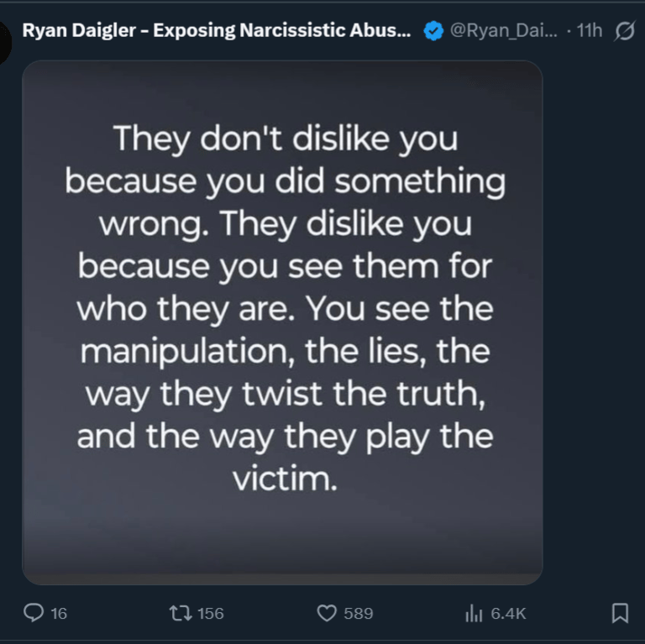This screenshot has width=645, height=644.
Task: Click the blue verified checkmark badge
Action: click(433, 31)
